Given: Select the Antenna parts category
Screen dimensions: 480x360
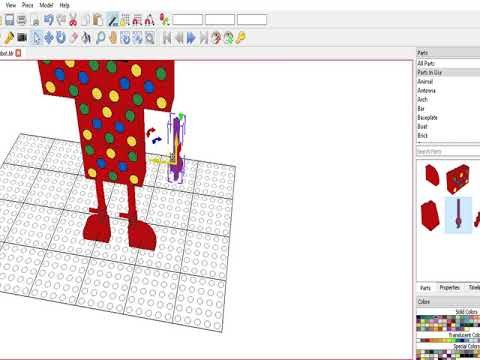Looking at the screenshot, I should tap(426, 90).
